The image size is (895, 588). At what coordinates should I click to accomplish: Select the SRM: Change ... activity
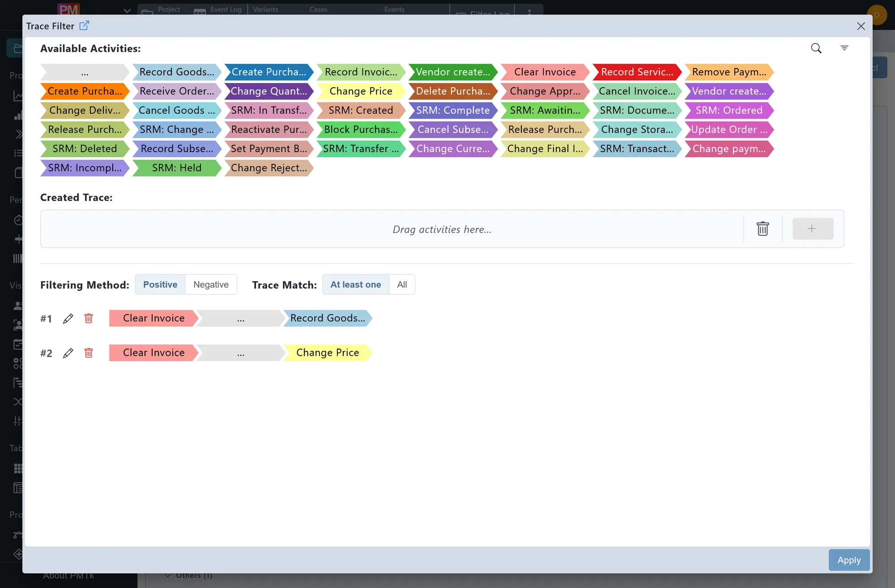tap(177, 130)
